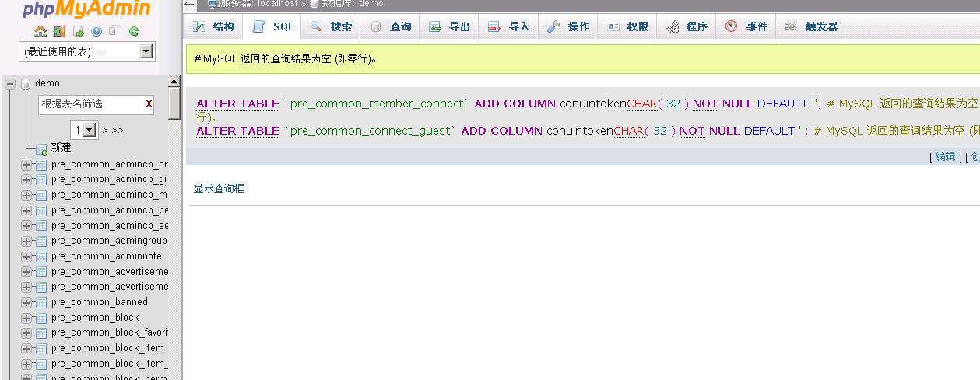Open table pre_common_adminnote in tree

click(107, 256)
